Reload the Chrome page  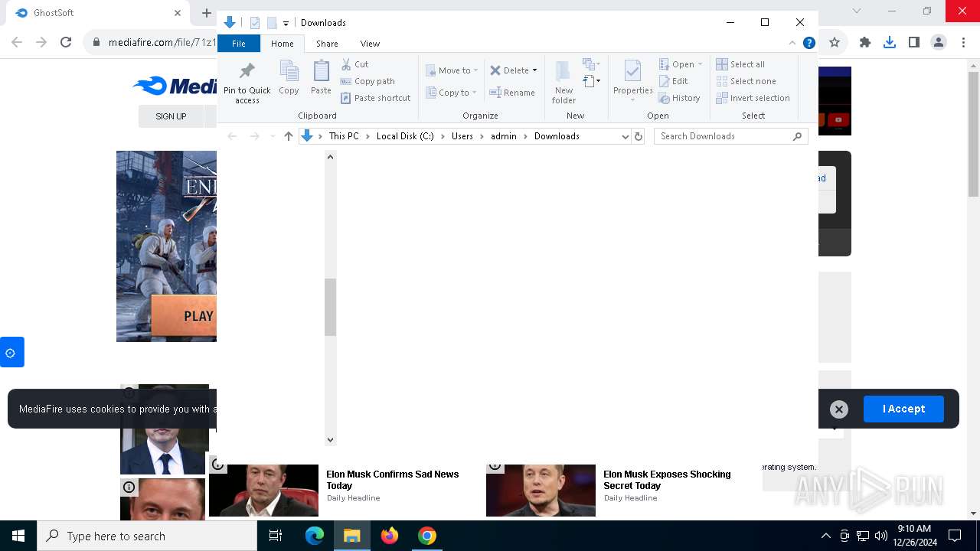(x=66, y=42)
